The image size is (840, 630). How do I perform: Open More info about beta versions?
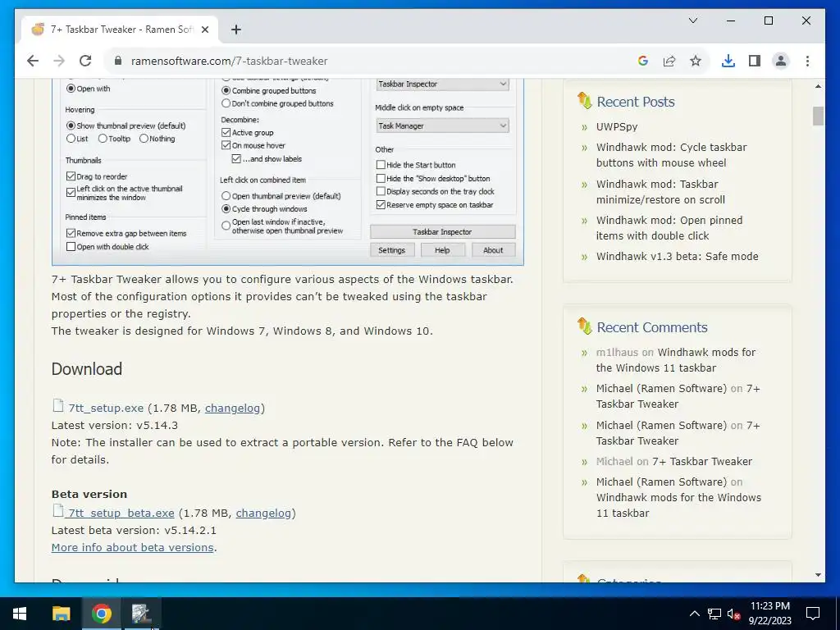132,547
